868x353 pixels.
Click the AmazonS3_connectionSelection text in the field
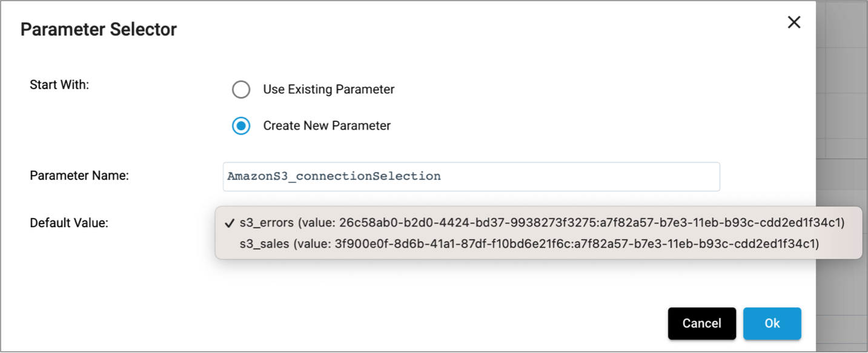click(333, 176)
